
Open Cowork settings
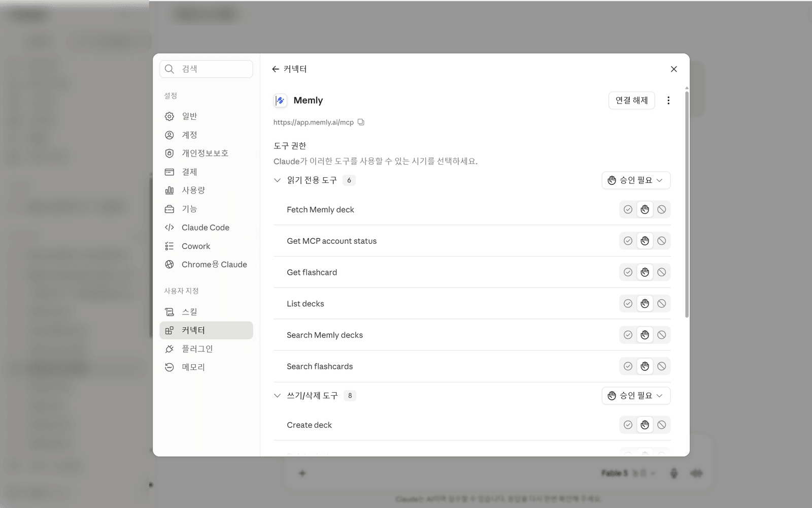206,246
